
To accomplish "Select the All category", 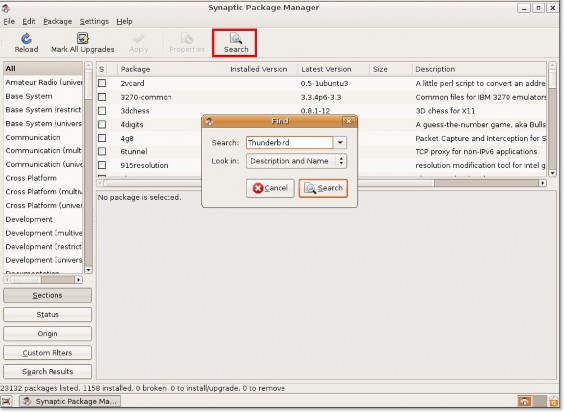I will [43, 68].
